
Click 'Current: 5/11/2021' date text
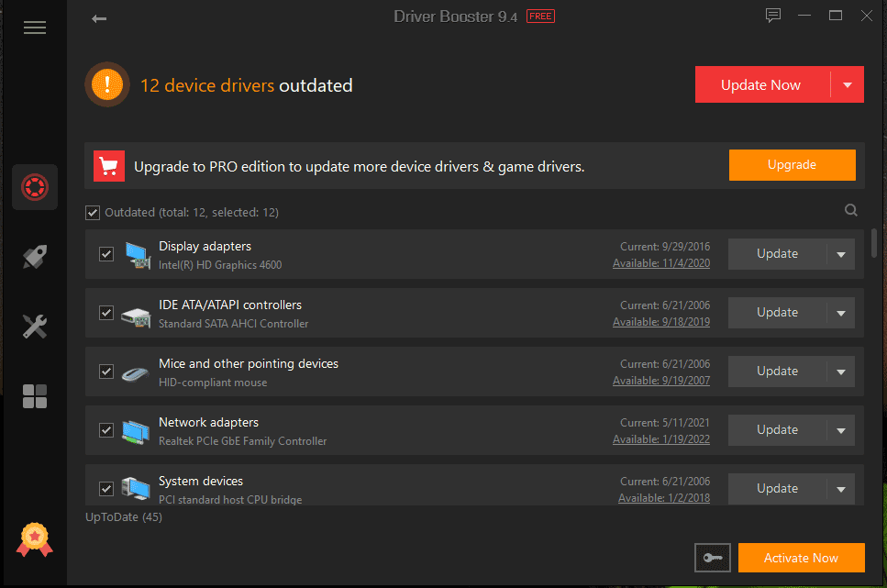coord(665,423)
